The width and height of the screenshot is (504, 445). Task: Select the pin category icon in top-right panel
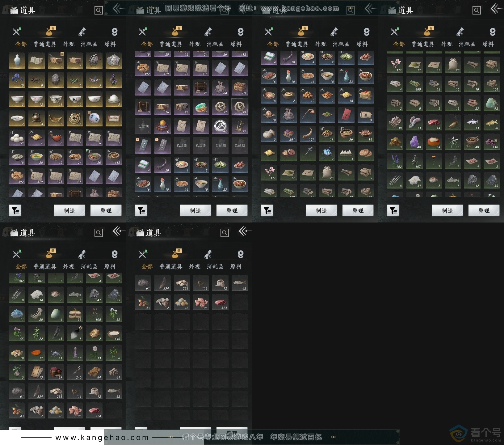(493, 32)
